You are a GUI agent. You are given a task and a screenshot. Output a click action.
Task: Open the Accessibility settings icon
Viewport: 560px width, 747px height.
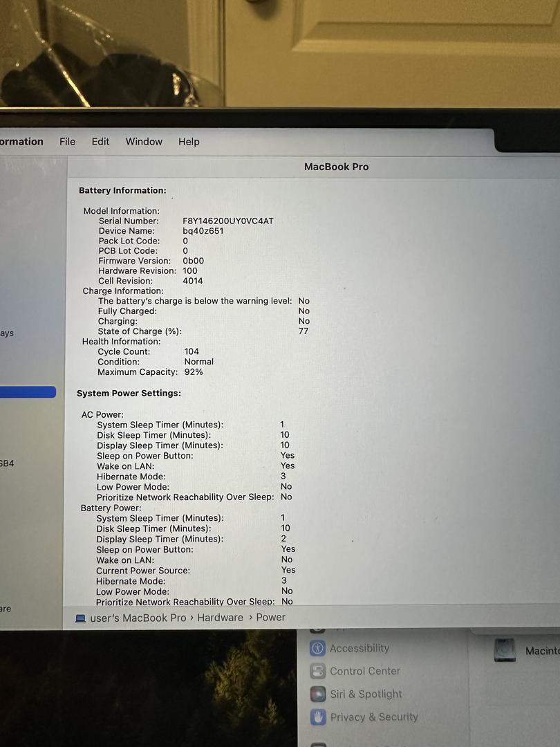point(317,648)
